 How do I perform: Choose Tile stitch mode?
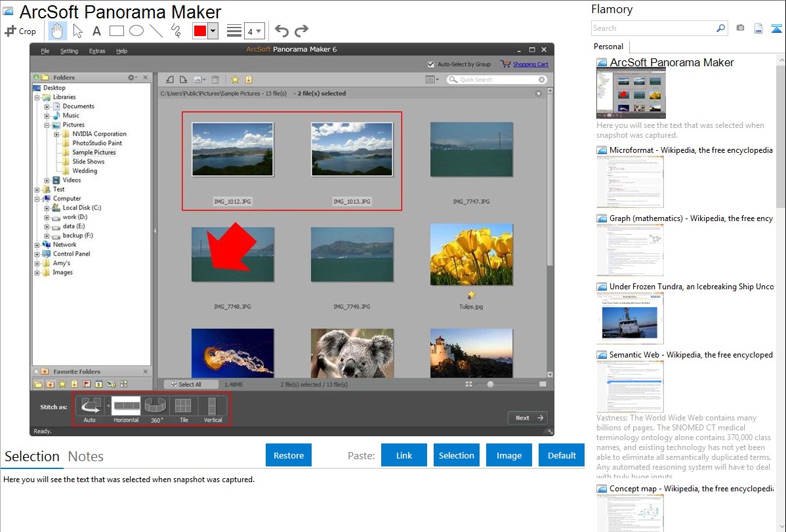tap(184, 409)
